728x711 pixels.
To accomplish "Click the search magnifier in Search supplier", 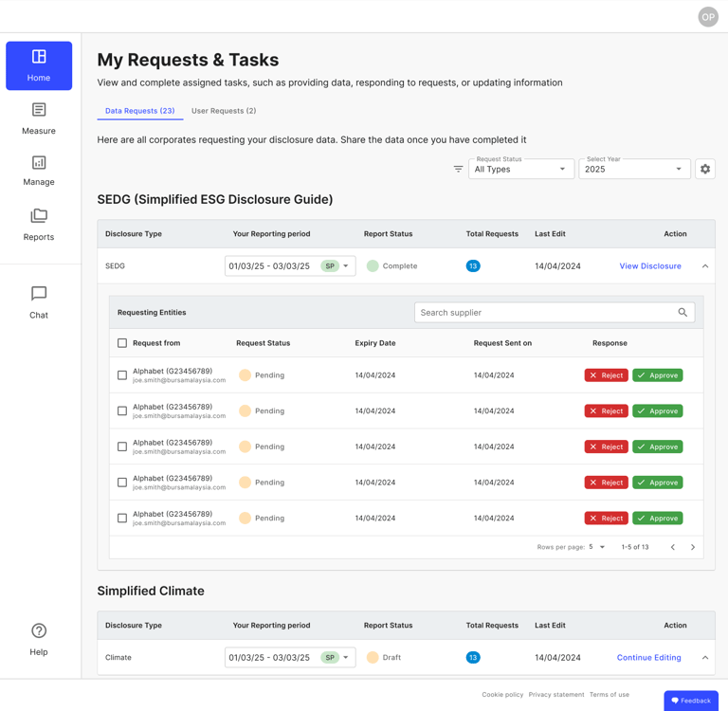I will (682, 313).
